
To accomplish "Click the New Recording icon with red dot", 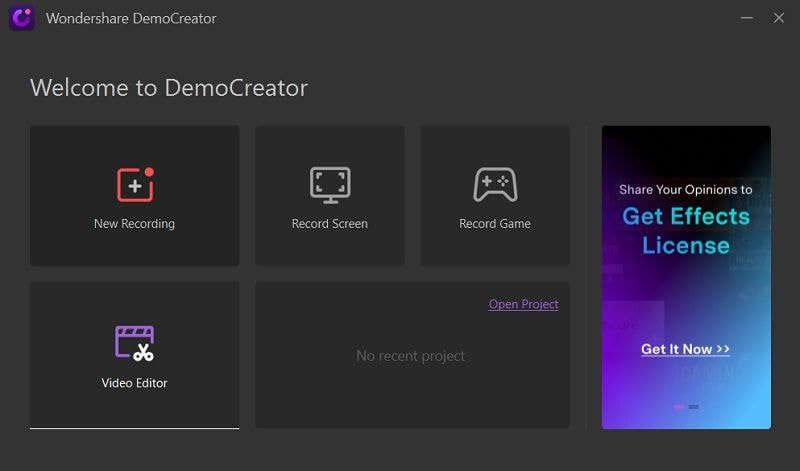I will point(135,185).
